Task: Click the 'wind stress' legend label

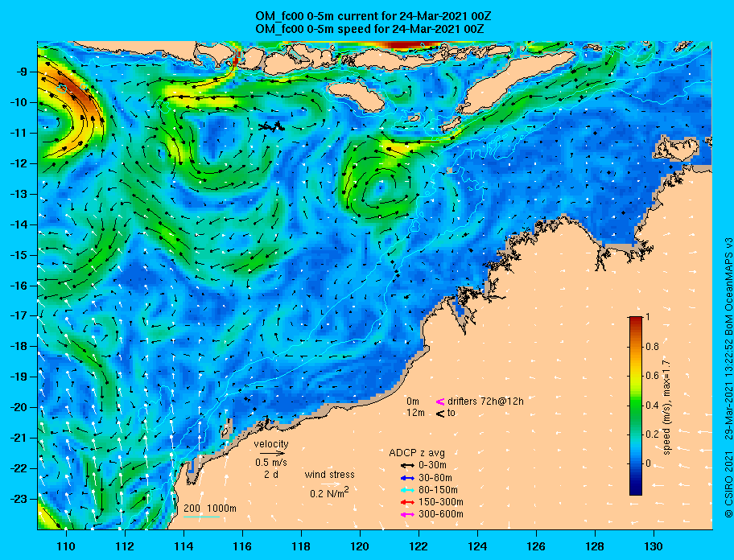Action: tap(329, 475)
